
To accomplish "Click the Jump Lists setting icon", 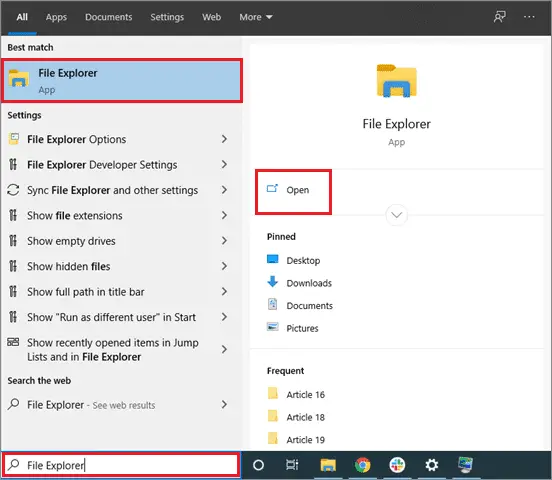I will (x=13, y=342).
